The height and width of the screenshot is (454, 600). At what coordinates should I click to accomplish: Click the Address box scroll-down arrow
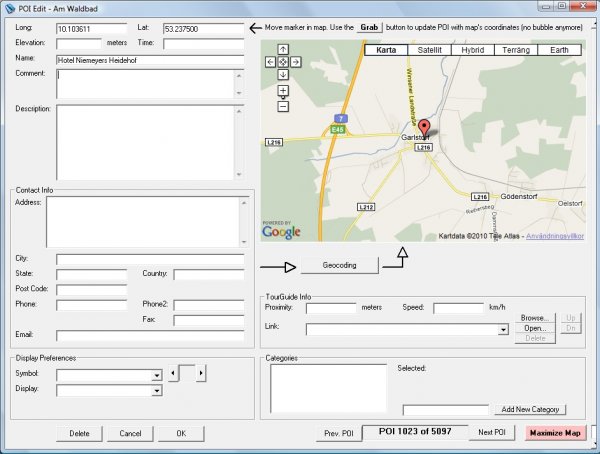click(x=244, y=242)
